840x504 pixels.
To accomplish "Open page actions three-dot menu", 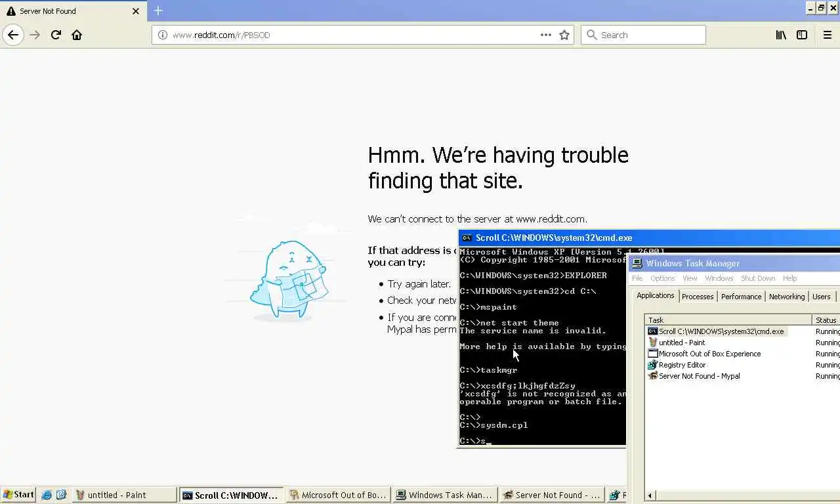I will point(546,35).
